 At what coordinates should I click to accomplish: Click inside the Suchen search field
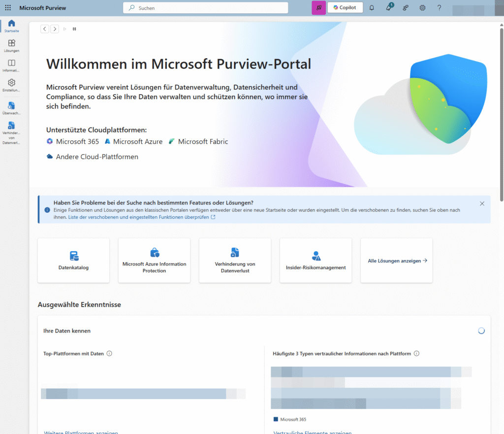click(x=205, y=7)
